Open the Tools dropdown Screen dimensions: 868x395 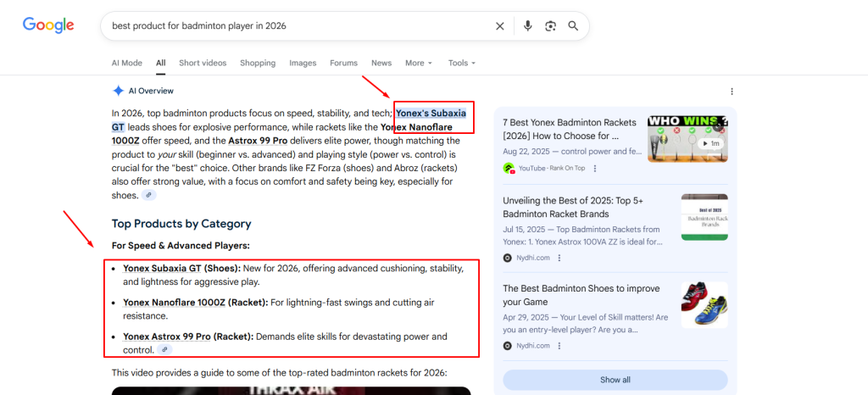(462, 63)
